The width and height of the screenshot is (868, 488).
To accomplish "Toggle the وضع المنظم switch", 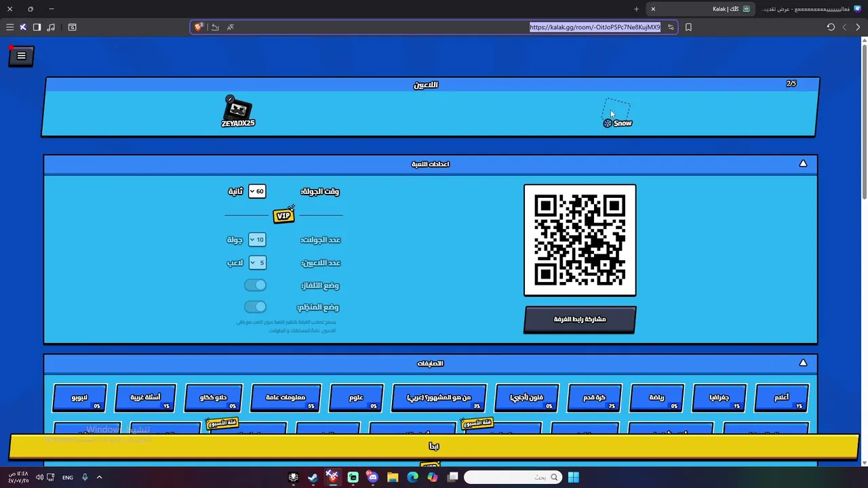I will pos(255,307).
